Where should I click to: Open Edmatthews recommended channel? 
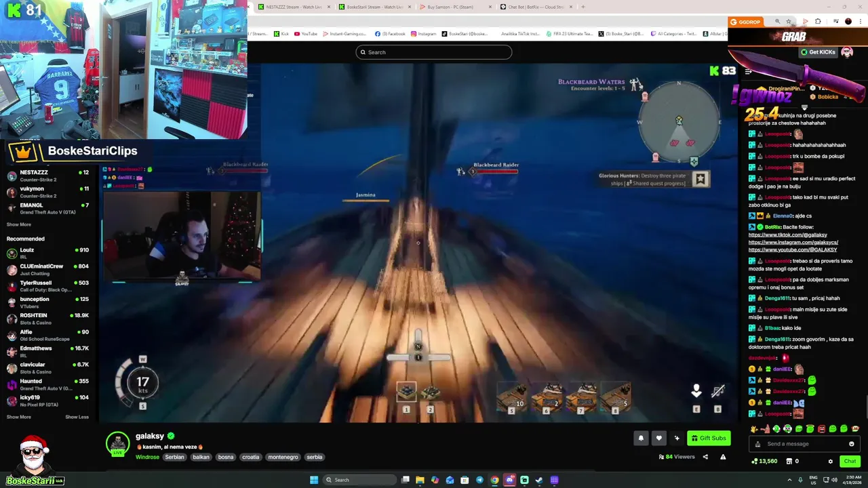(x=47, y=351)
